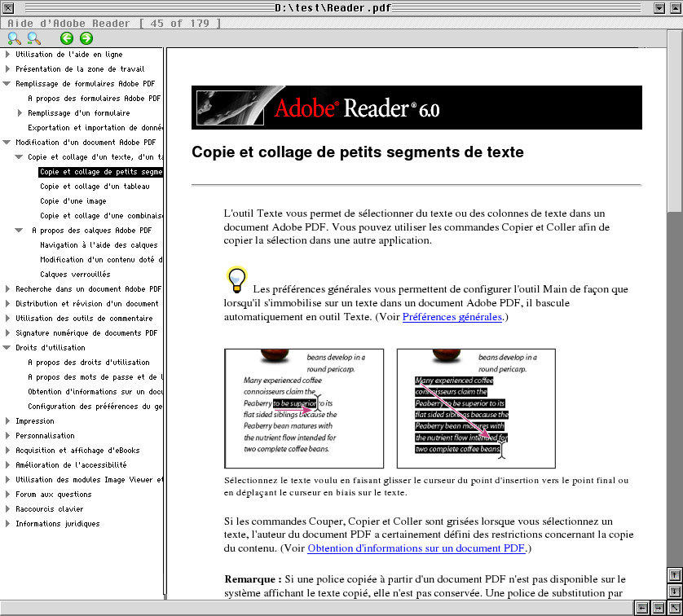Select "Amélioration de l'accessibilité" topic

pyautogui.click(x=71, y=465)
